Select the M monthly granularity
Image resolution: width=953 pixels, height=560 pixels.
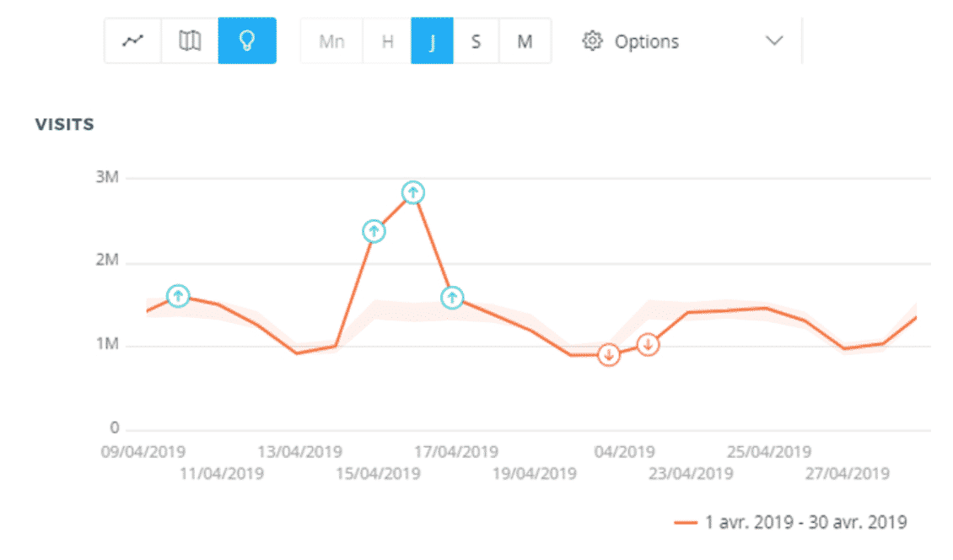click(x=525, y=41)
